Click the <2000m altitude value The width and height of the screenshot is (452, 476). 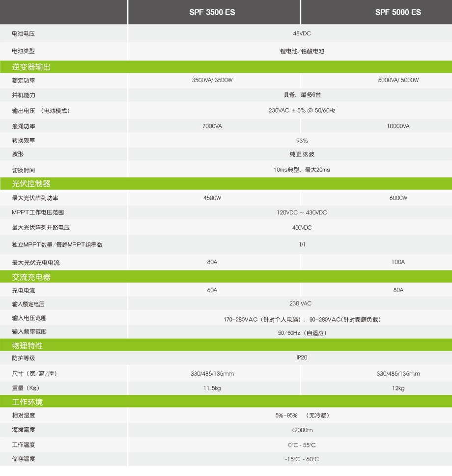tap(302, 430)
